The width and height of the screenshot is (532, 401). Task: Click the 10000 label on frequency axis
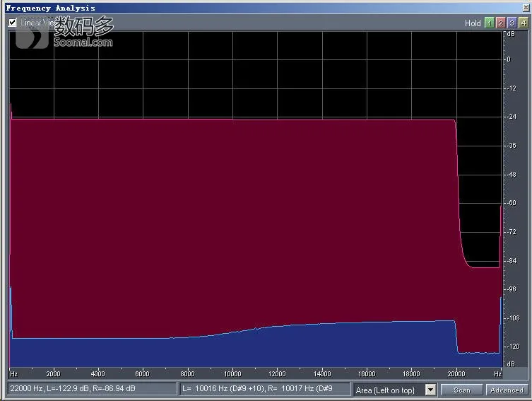[x=232, y=374]
